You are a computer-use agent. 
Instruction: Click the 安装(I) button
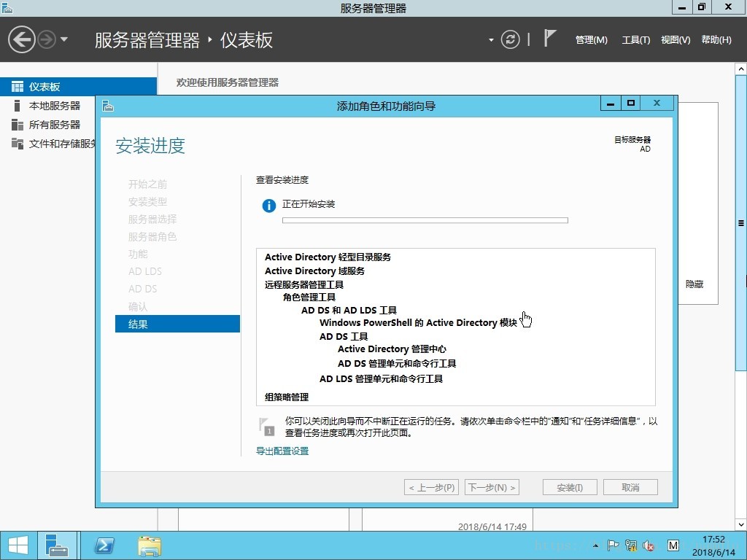tap(570, 487)
